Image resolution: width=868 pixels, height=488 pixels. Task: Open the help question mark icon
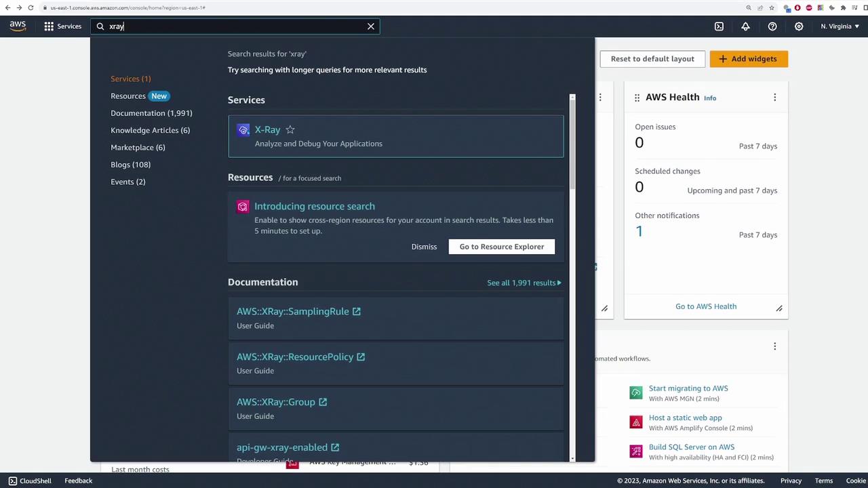(x=772, y=26)
